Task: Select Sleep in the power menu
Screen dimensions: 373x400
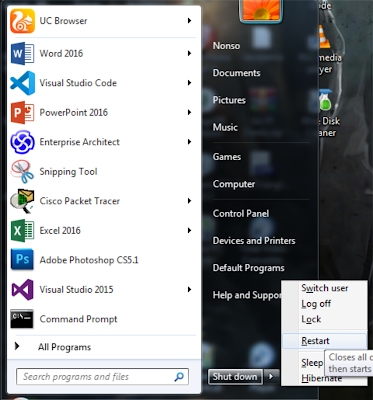Action: [x=312, y=363]
